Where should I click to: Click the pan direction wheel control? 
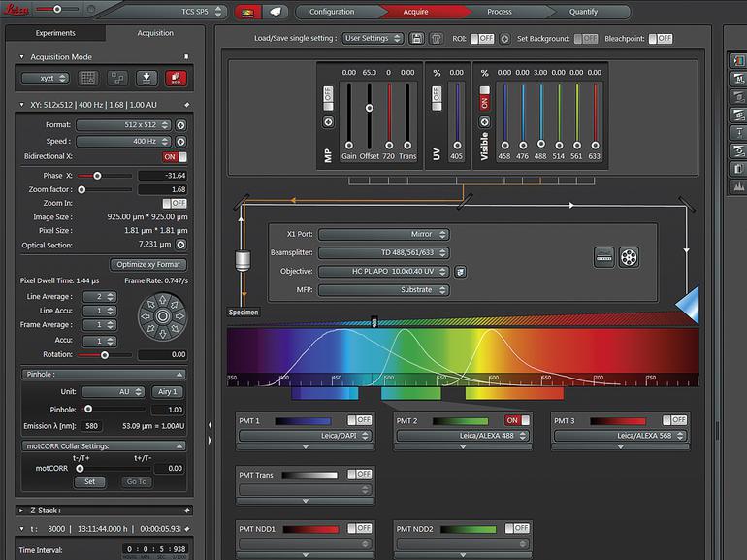162,316
